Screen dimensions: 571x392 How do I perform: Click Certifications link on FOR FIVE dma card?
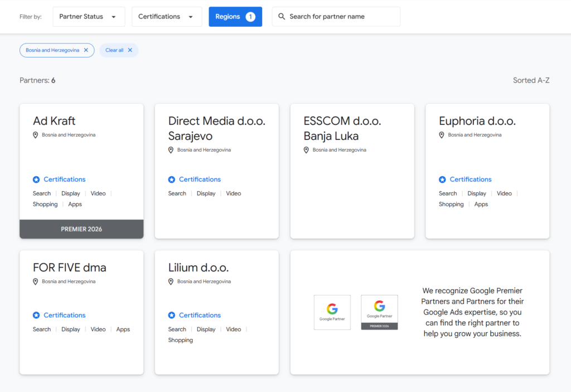[64, 316]
